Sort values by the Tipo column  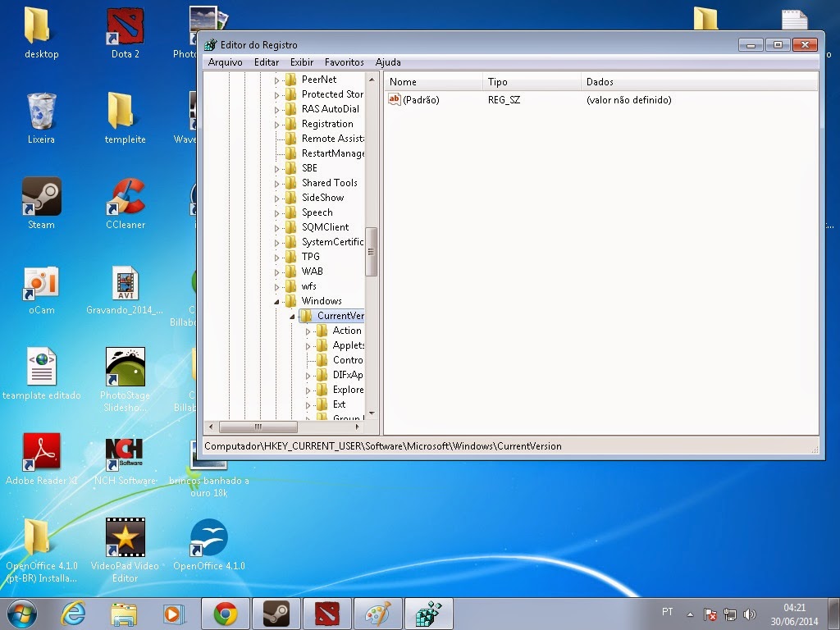[532, 82]
